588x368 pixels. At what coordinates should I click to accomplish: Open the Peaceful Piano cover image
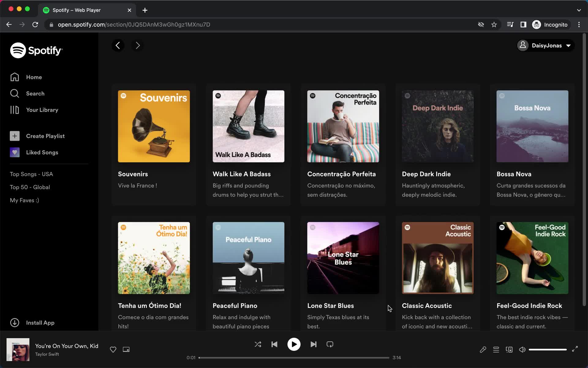click(248, 258)
